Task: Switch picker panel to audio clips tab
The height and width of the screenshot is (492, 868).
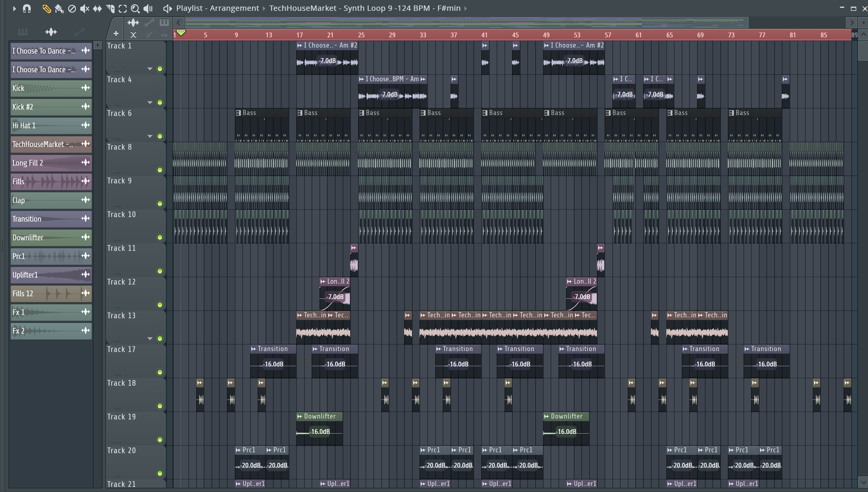Action: [51, 32]
